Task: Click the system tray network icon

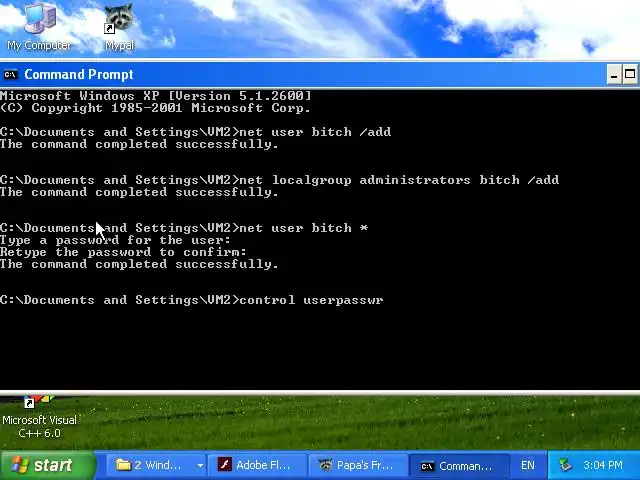Action: click(566, 465)
